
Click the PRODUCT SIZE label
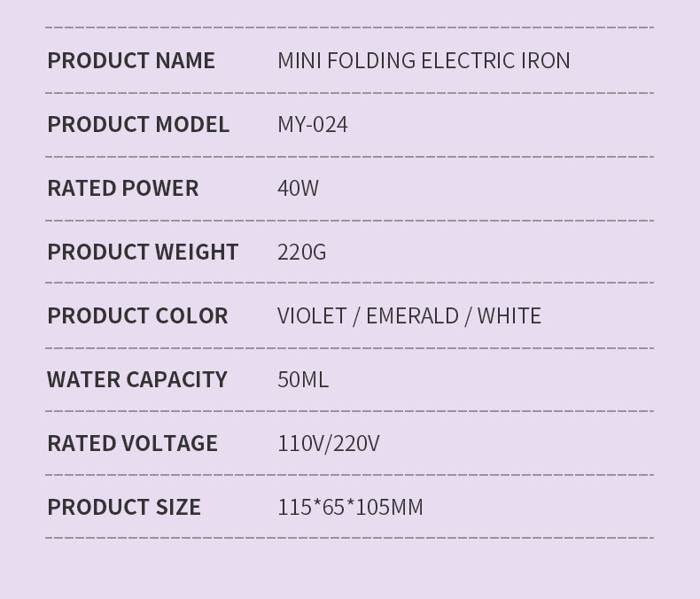(x=124, y=507)
